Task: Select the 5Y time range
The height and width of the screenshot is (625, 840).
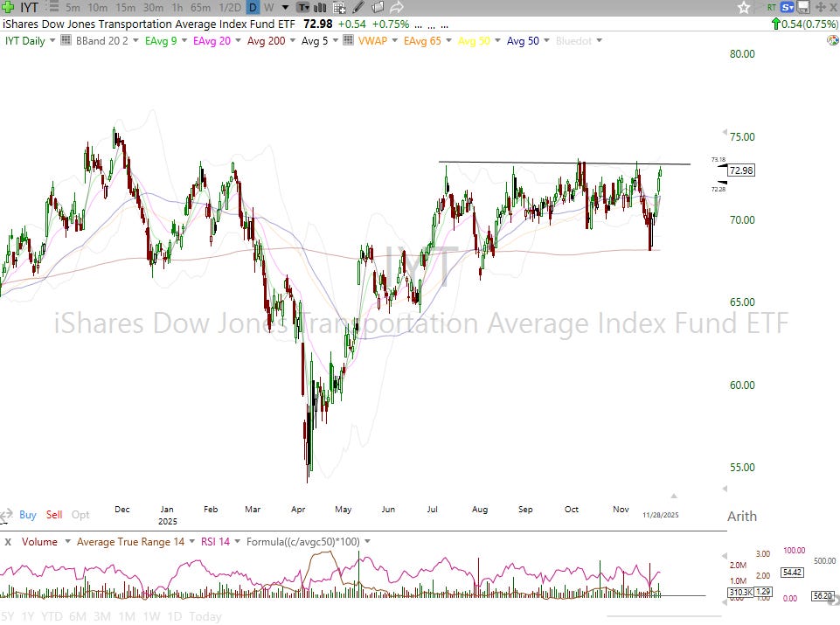Action: click(8, 616)
